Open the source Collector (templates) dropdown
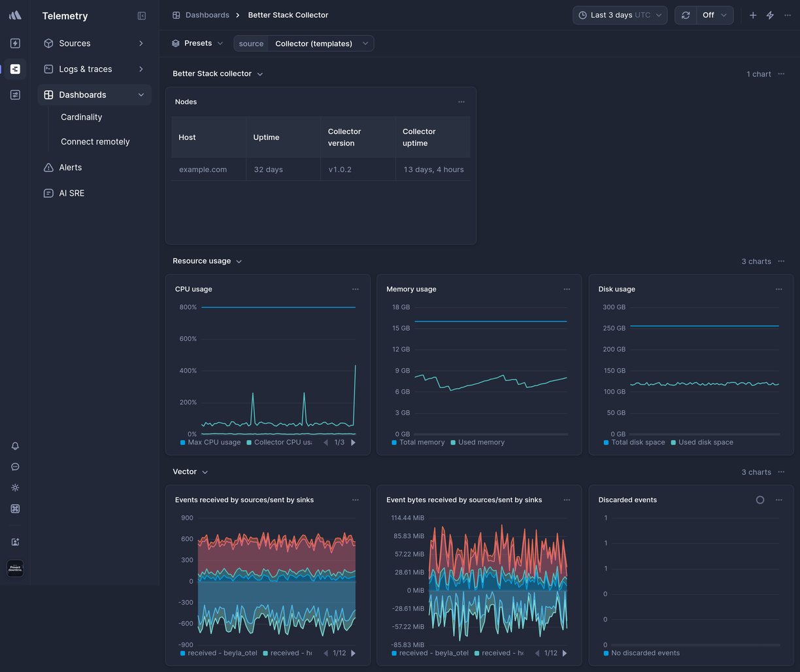Screen dimensions: 800x672 (304, 44)
